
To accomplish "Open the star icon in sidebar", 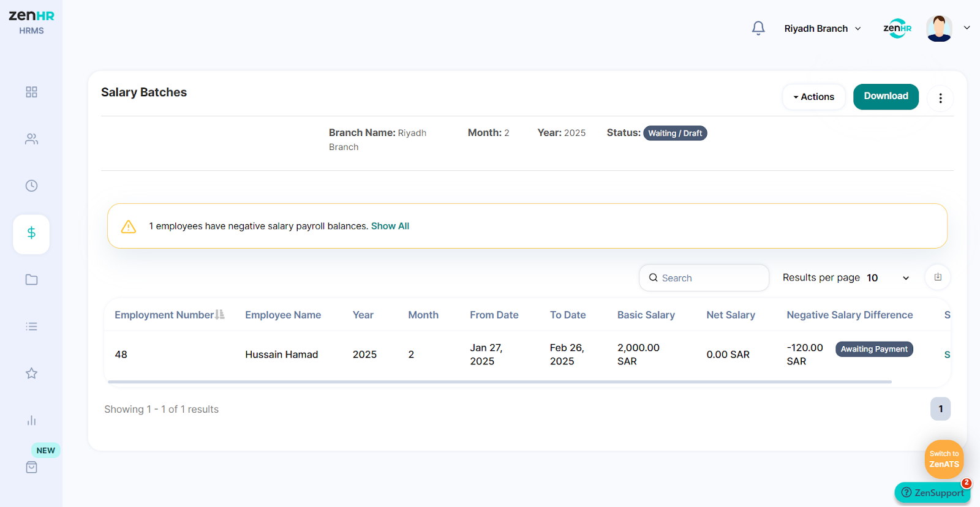I will click(31, 374).
